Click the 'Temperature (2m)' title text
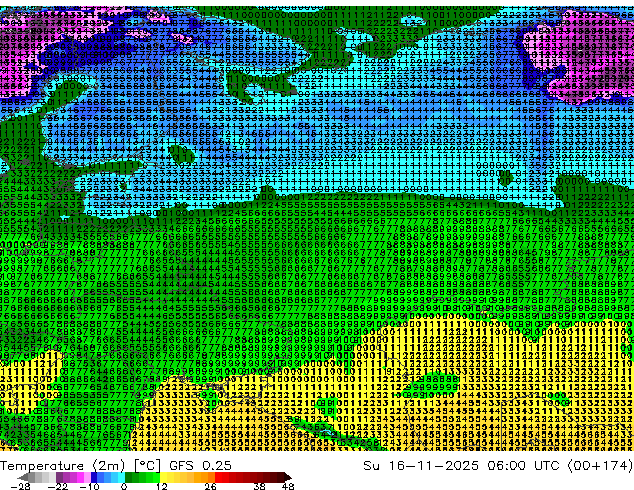 (62, 466)
